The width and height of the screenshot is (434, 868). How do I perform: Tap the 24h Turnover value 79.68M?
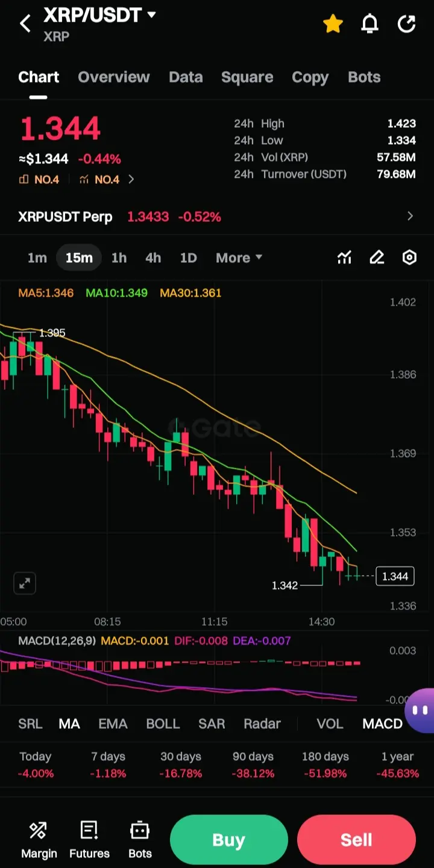point(396,174)
